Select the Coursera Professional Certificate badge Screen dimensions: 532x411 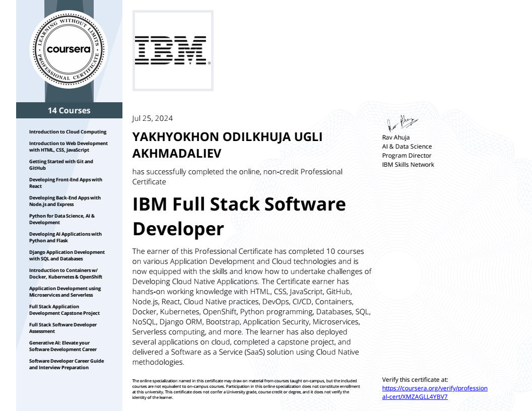(x=68, y=49)
